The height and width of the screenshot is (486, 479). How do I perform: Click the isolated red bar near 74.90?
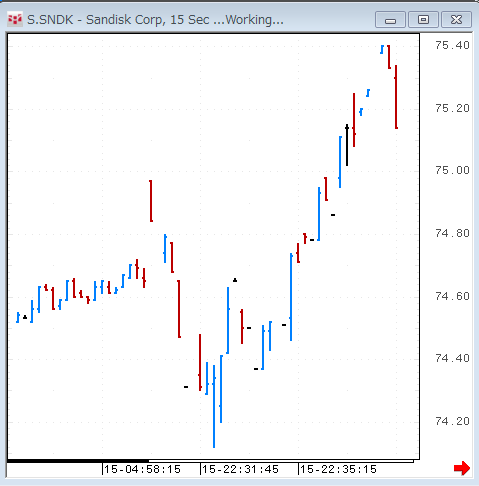[x=151, y=201]
